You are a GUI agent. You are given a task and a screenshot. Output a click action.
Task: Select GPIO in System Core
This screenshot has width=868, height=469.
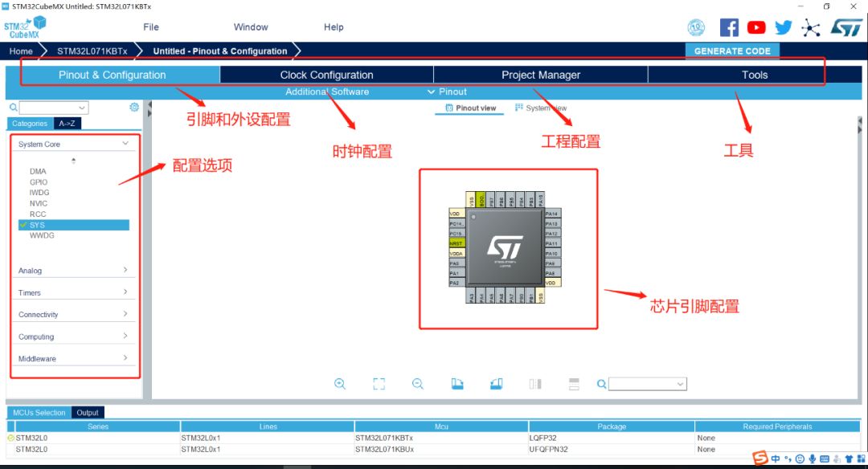[39, 182]
